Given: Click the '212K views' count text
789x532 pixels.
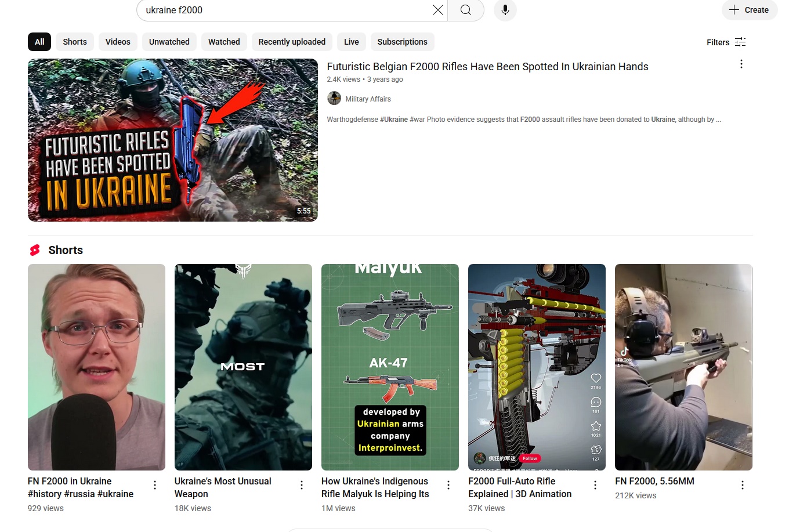Looking at the screenshot, I should tap(636, 495).
